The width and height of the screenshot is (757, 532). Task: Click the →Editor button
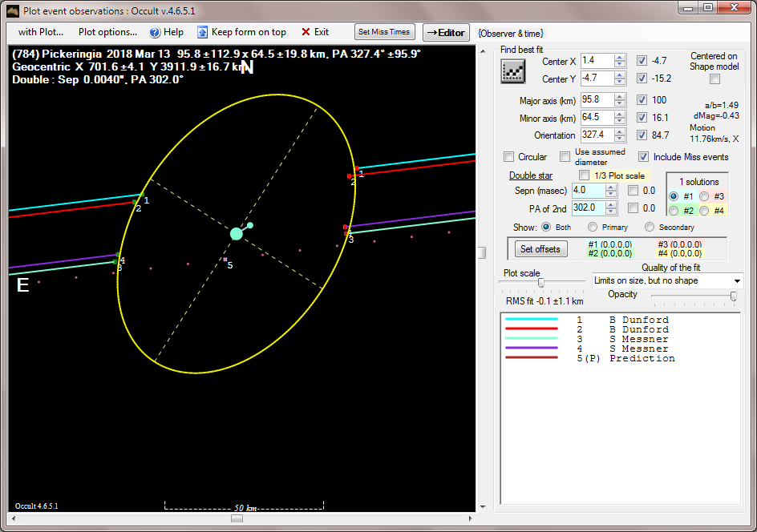tap(446, 32)
